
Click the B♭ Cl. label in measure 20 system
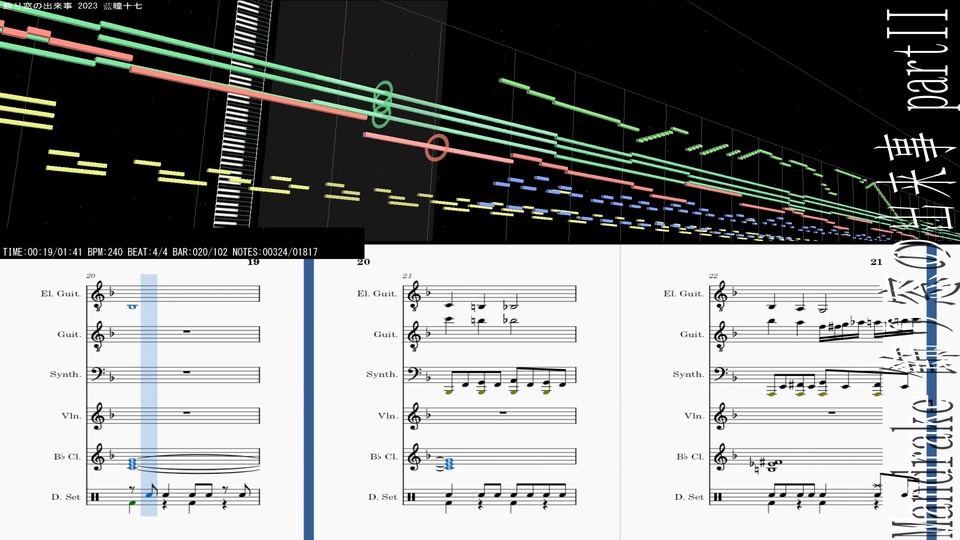click(67, 457)
